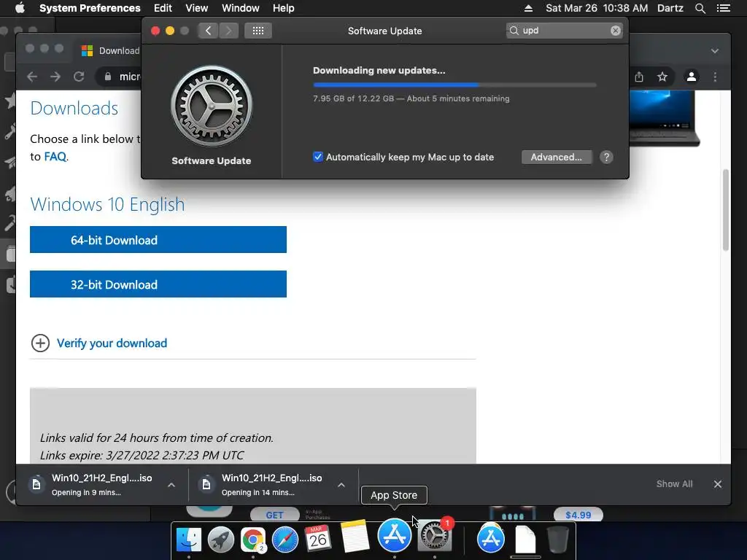Image resolution: width=747 pixels, height=560 pixels.
Task: Share the page in Chrome
Action: (639, 77)
